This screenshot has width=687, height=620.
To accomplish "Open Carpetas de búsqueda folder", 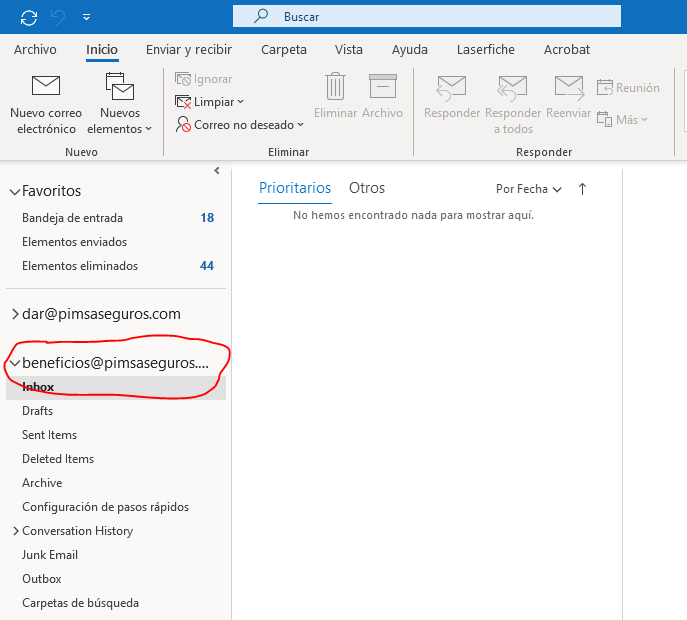I will tap(80, 603).
